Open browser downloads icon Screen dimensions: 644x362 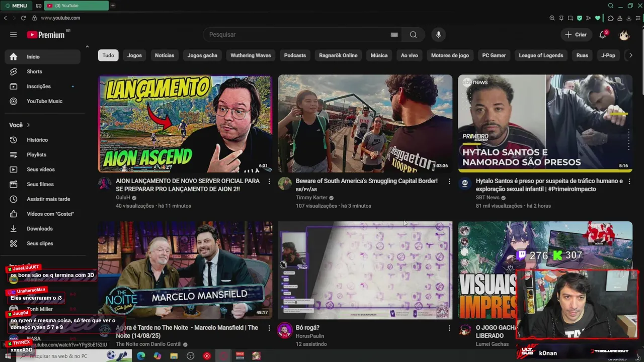(x=629, y=18)
